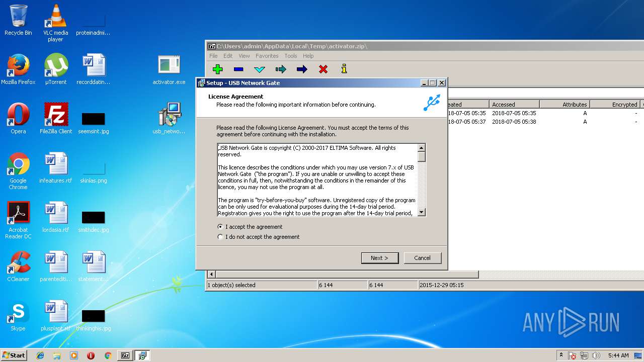The height and width of the screenshot is (362, 644).
Task: Select the usb_netwo... installer desktop icon
Action: [169, 119]
